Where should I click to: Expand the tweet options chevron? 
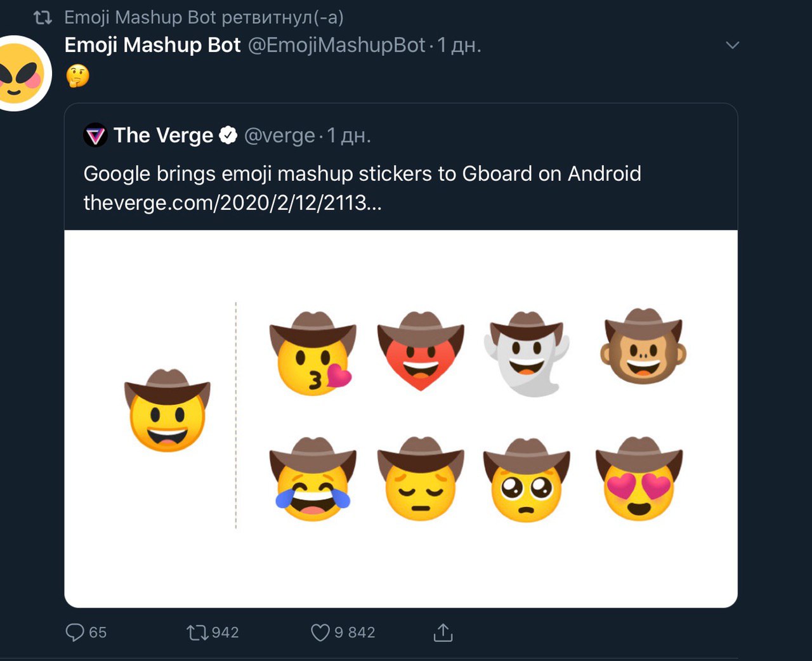pos(733,45)
